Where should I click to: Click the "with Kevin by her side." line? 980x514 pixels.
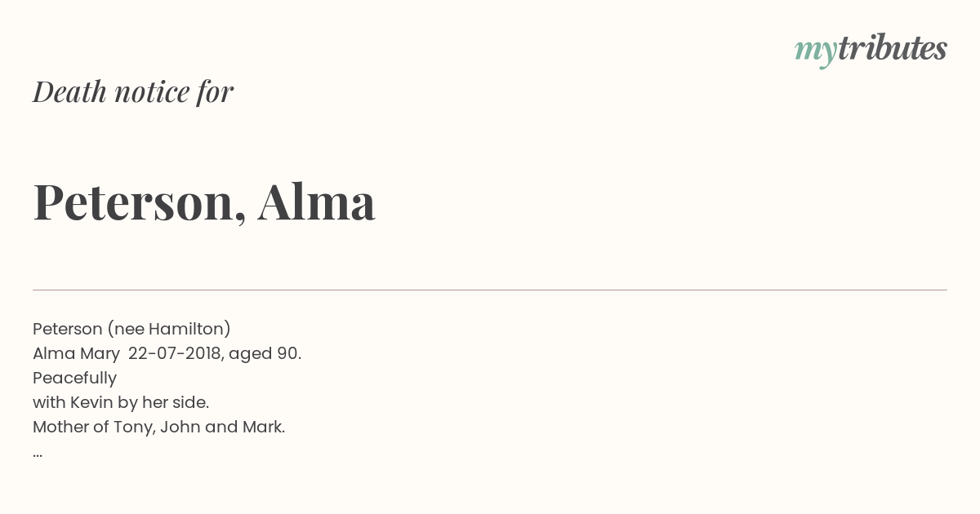pos(121,403)
